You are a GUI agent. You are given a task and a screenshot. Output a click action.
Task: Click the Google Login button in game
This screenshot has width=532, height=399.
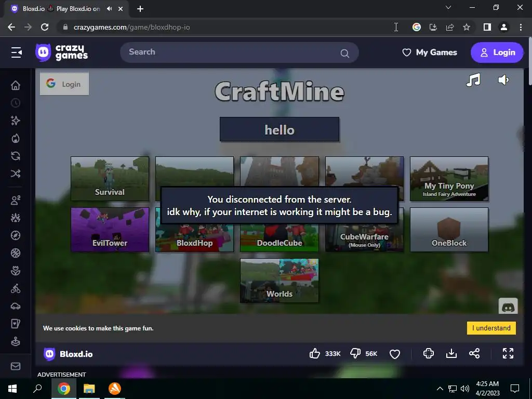(x=64, y=84)
